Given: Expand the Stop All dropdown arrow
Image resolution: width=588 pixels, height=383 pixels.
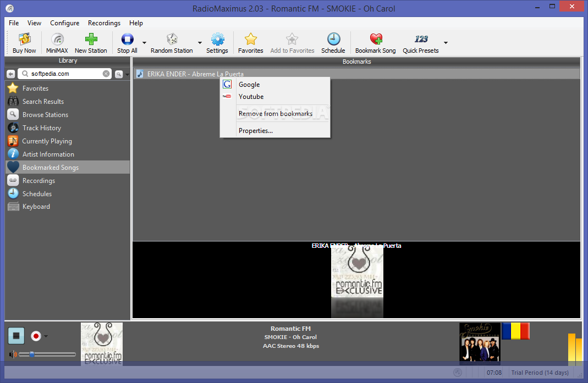Looking at the screenshot, I should click(144, 43).
